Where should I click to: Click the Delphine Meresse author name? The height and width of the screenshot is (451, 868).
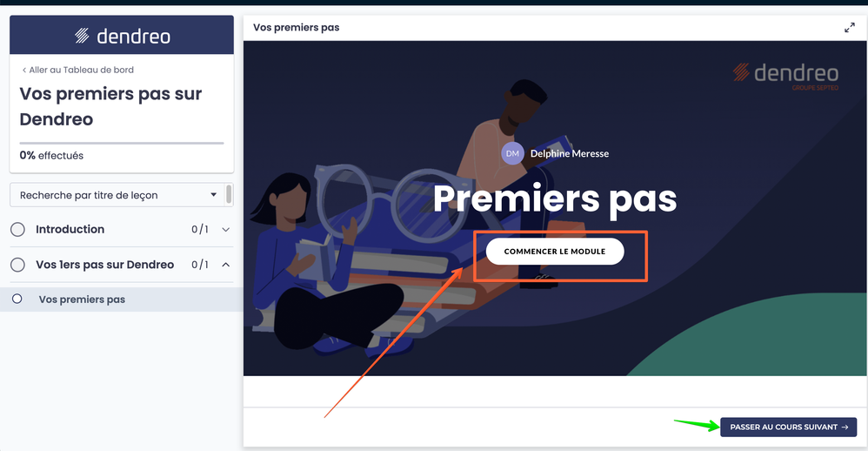click(x=570, y=153)
